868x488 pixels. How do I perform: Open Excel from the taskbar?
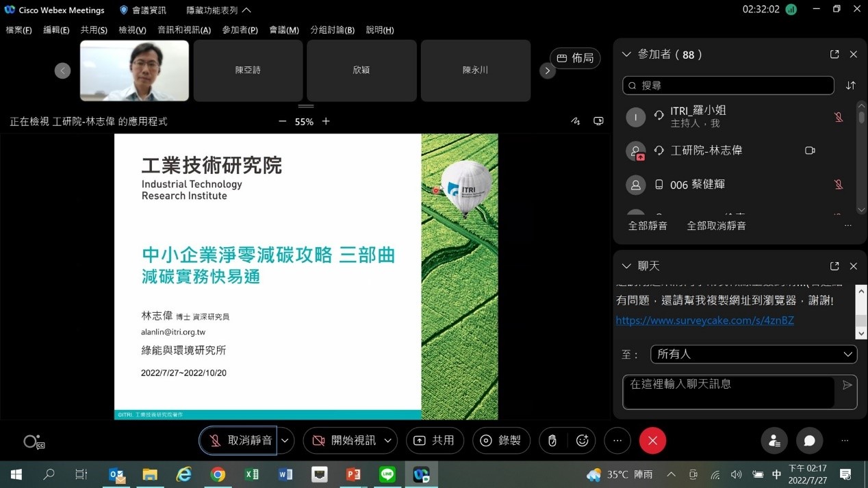click(x=252, y=474)
